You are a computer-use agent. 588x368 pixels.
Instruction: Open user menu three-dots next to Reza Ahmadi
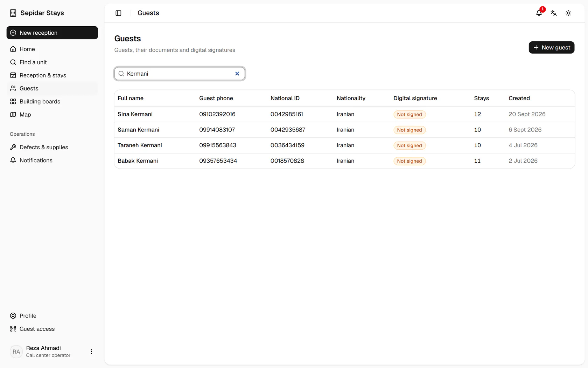click(x=91, y=352)
